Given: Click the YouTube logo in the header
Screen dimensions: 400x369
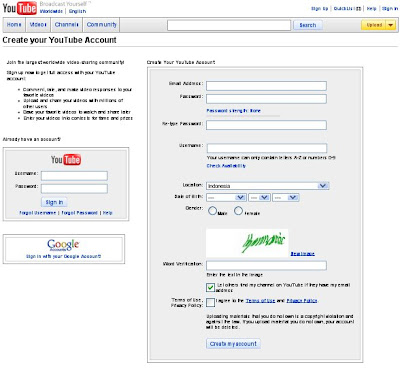Looking at the screenshot, I should pyautogui.click(x=20, y=8).
